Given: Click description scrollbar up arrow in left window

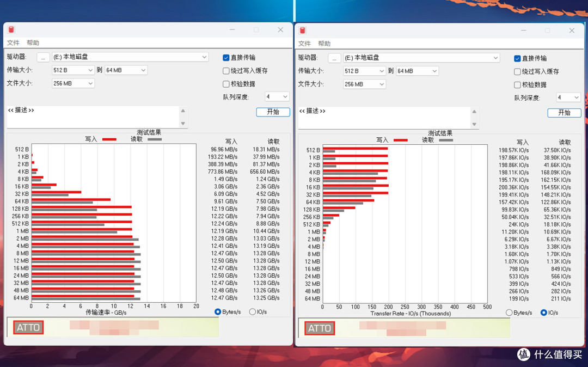Looking at the screenshot, I should tap(183, 111).
